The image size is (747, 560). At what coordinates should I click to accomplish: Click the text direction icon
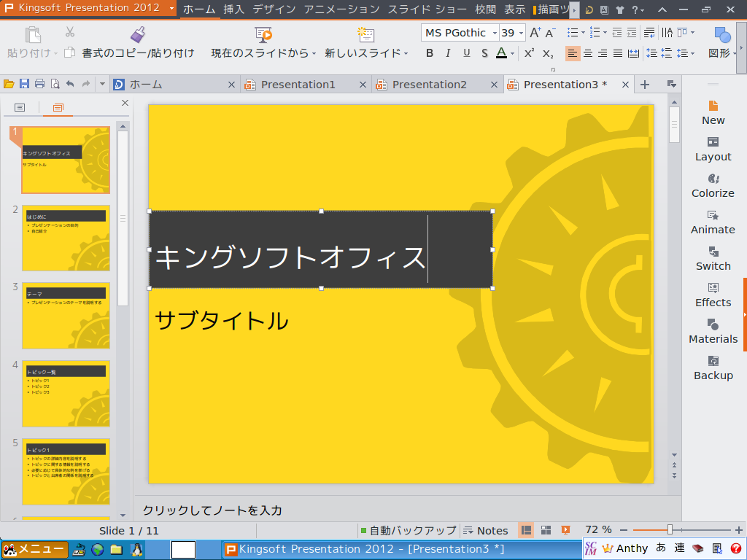point(667,32)
